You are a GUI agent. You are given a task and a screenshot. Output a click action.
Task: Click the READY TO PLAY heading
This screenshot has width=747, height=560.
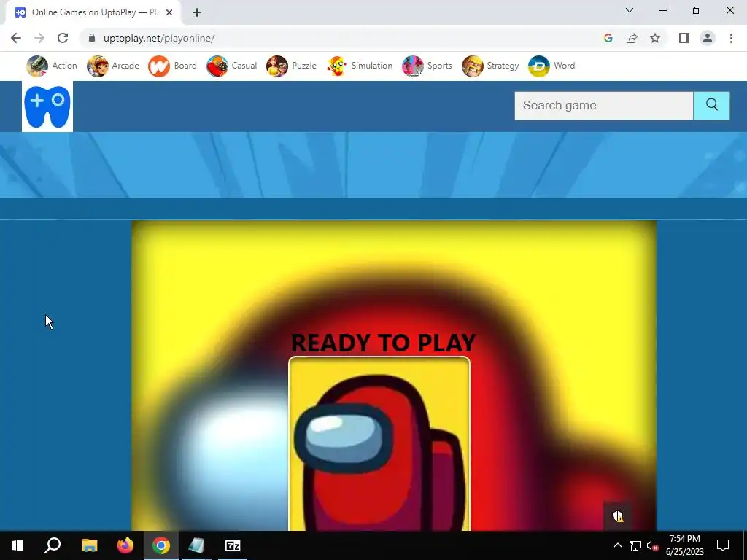pos(383,343)
